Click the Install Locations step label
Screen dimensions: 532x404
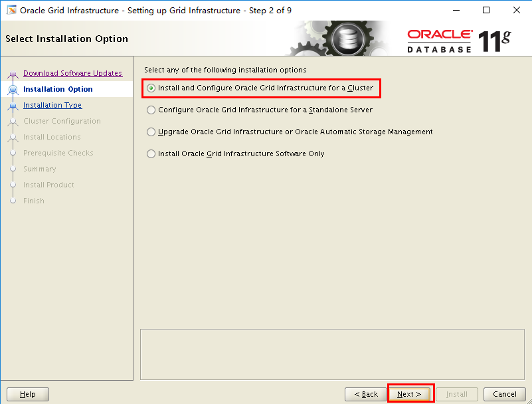tap(52, 137)
